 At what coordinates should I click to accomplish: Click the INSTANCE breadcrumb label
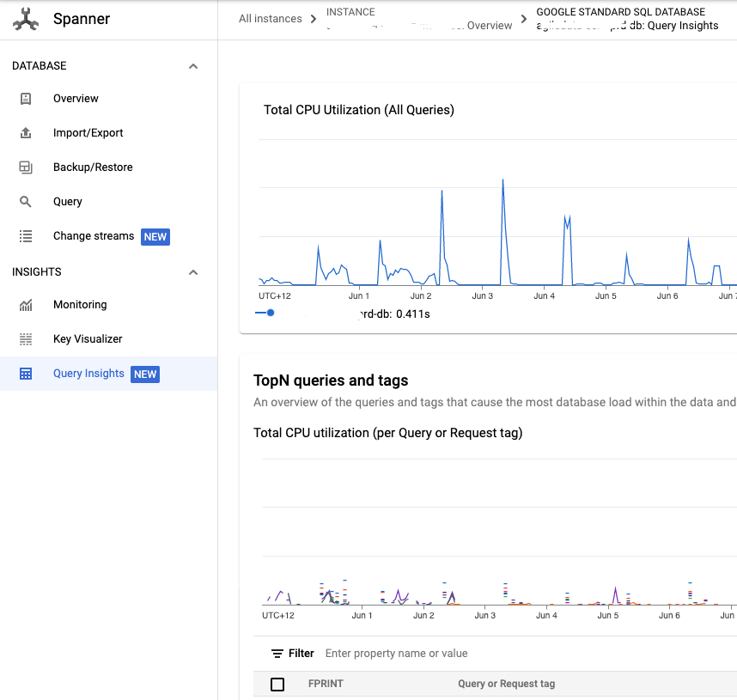[350, 12]
